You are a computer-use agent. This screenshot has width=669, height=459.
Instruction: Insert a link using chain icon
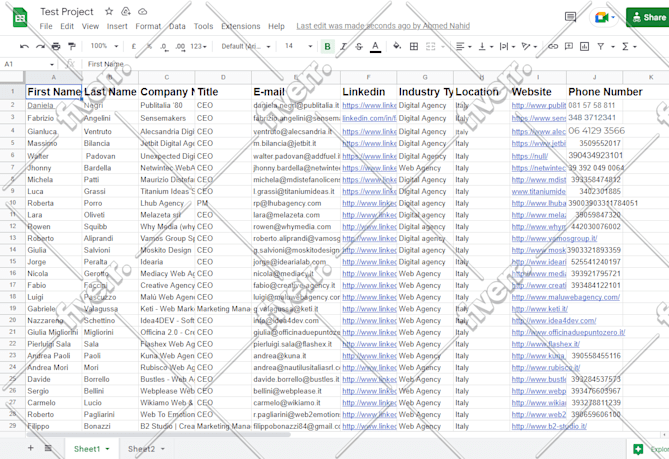tap(553, 46)
